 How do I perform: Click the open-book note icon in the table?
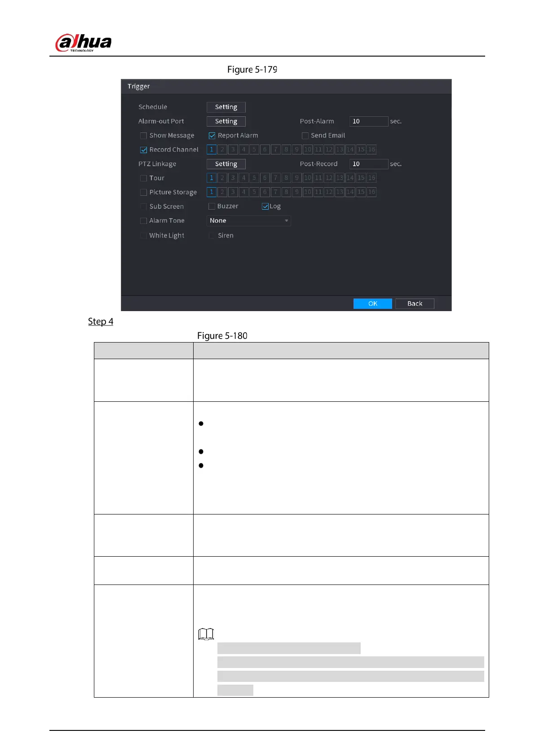tap(206, 634)
